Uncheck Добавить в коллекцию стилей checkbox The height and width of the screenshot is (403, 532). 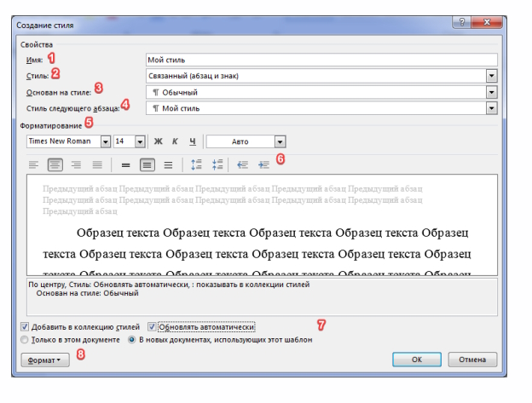pos(25,326)
